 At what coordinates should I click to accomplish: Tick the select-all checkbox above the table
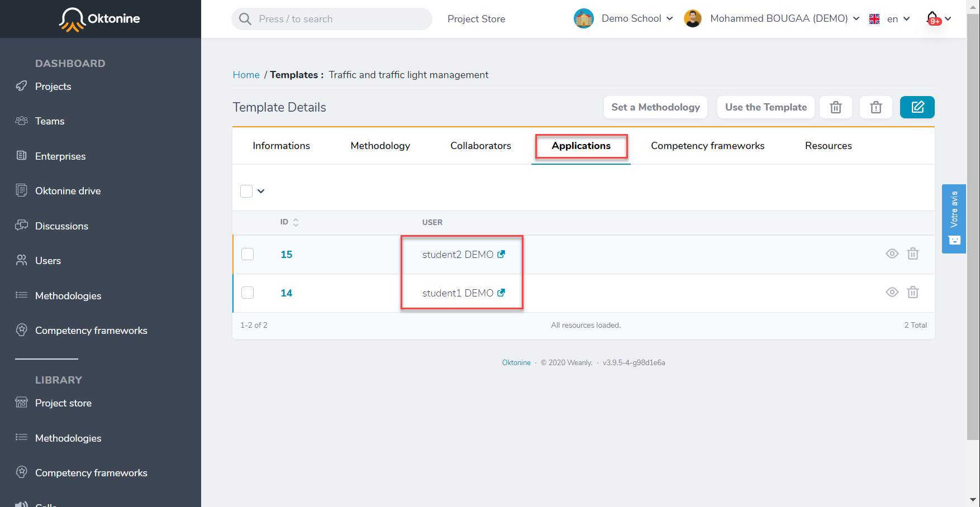pyautogui.click(x=246, y=191)
